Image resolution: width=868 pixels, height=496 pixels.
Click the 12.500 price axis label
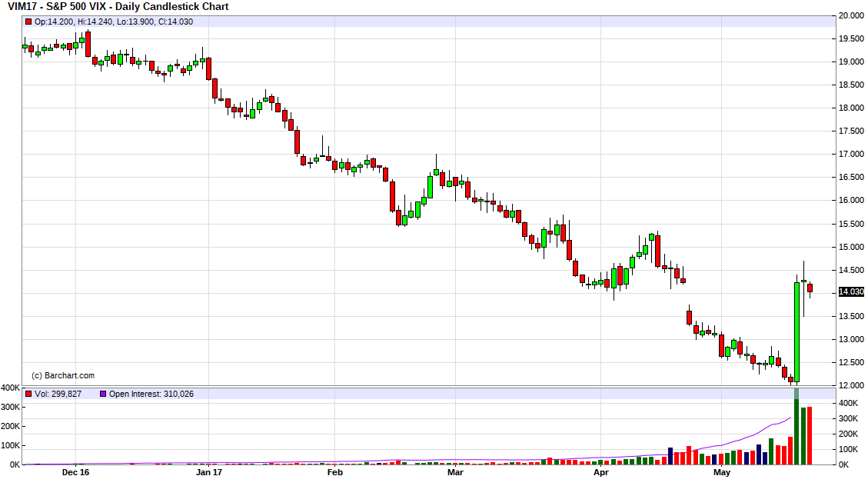tap(851, 363)
